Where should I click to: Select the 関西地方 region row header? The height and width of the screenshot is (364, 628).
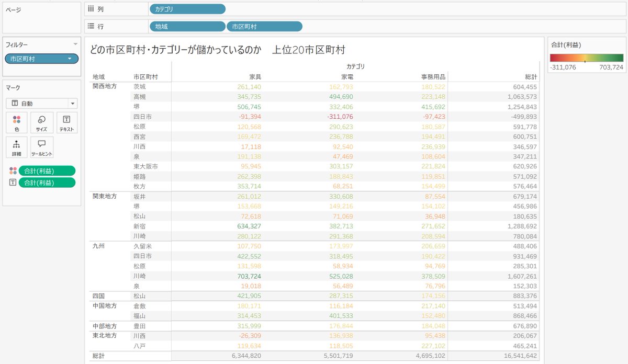pyautogui.click(x=105, y=86)
